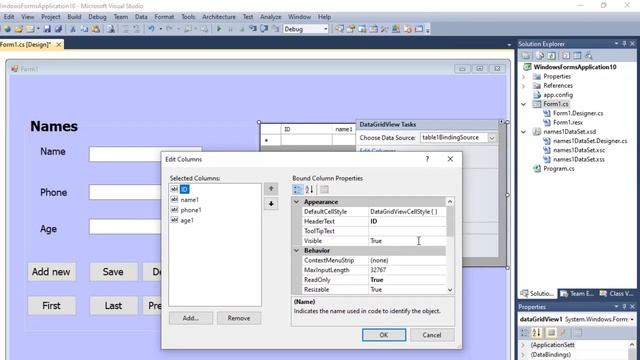This screenshot has height=360, width=640.
Task: Open the Project menu
Action: pyautogui.click(x=51, y=17)
